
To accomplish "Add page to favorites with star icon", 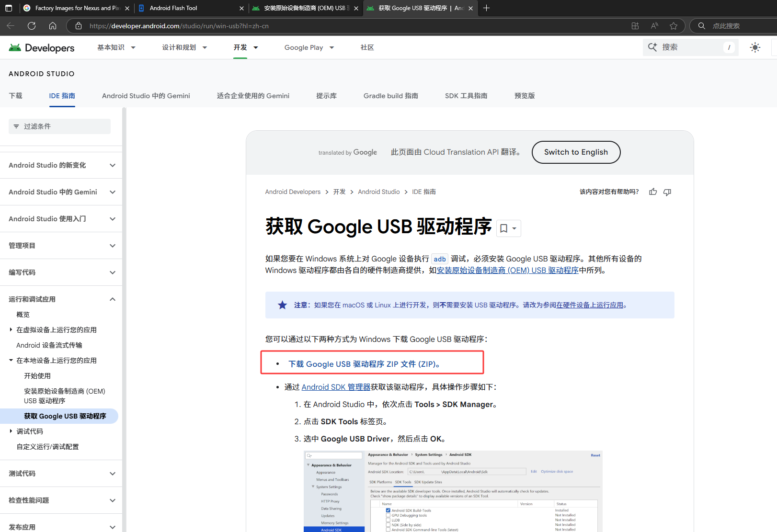I will coord(674,26).
